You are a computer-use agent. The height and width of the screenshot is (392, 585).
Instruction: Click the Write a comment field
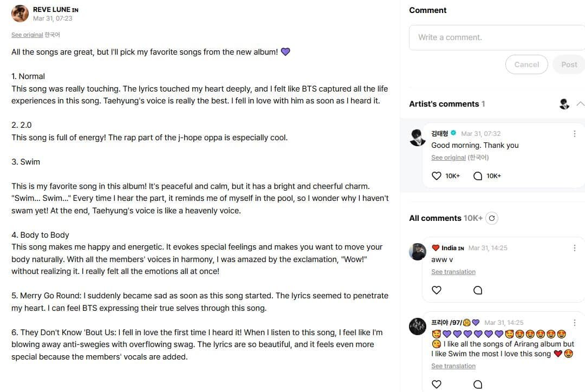pos(496,37)
